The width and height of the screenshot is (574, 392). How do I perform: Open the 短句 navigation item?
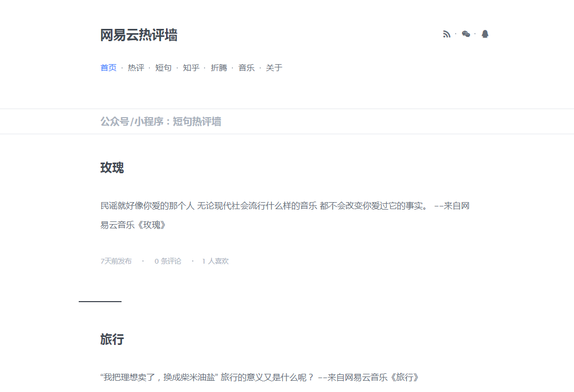(x=163, y=67)
